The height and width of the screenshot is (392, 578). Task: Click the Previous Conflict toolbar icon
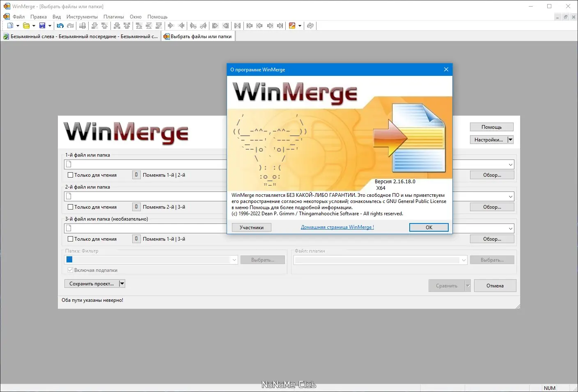point(127,26)
